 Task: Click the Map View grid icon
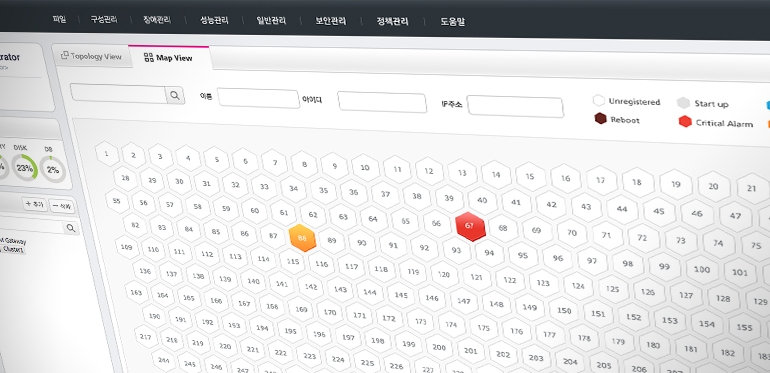click(148, 57)
